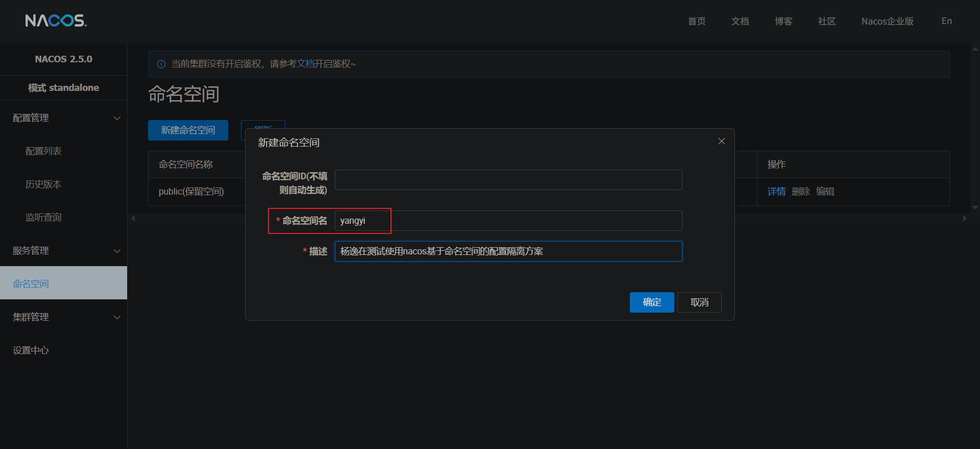Close the new namespace dialog
The height and width of the screenshot is (449, 980).
pos(721,141)
